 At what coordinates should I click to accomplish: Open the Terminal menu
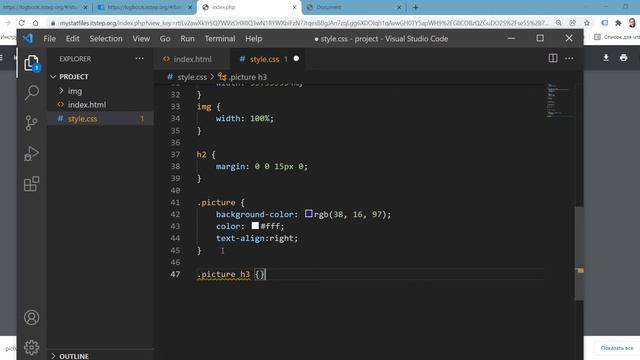(220, 38)
